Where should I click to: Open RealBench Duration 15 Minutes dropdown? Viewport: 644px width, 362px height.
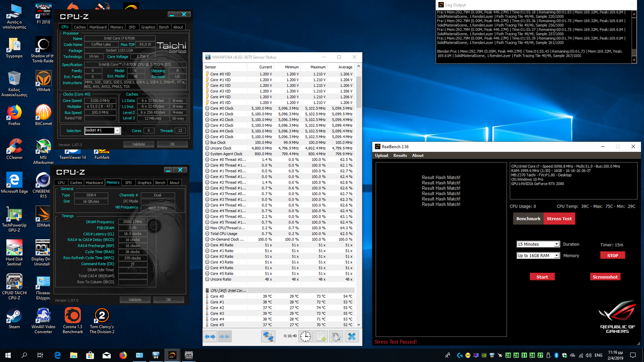tap(538, 244)
